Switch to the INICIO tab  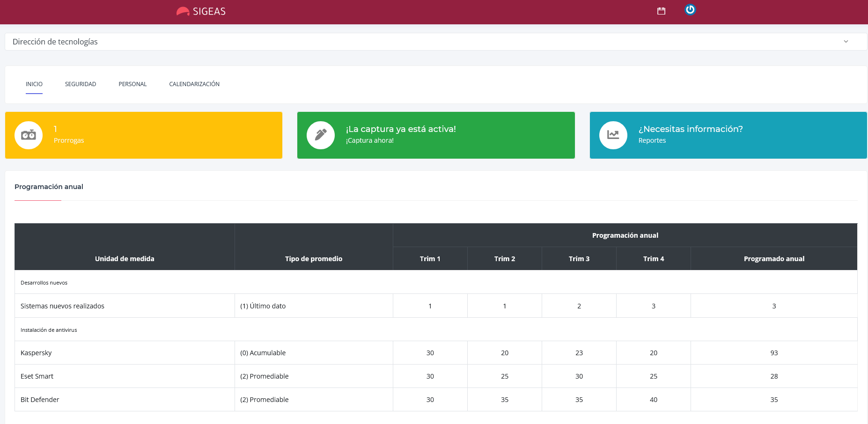pyautogui.click(x=34, y=84)
